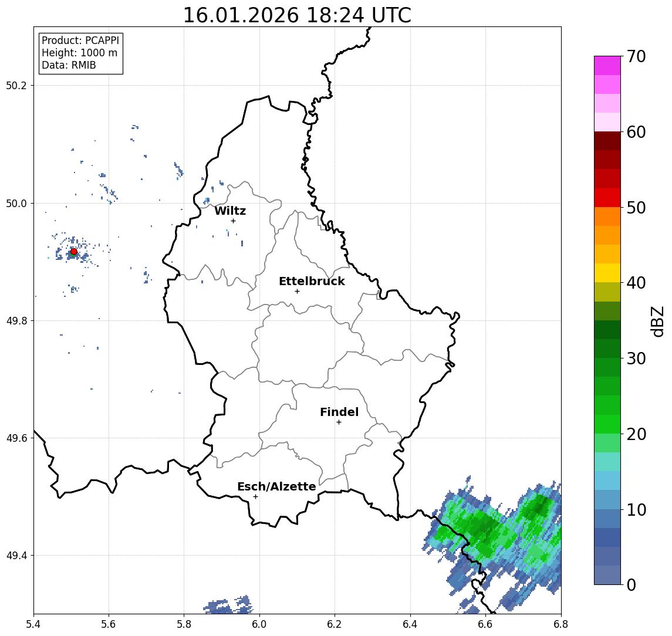Click the Wiltz station cross marker
The width and height of the screenshot is (672, 636).
233,221
